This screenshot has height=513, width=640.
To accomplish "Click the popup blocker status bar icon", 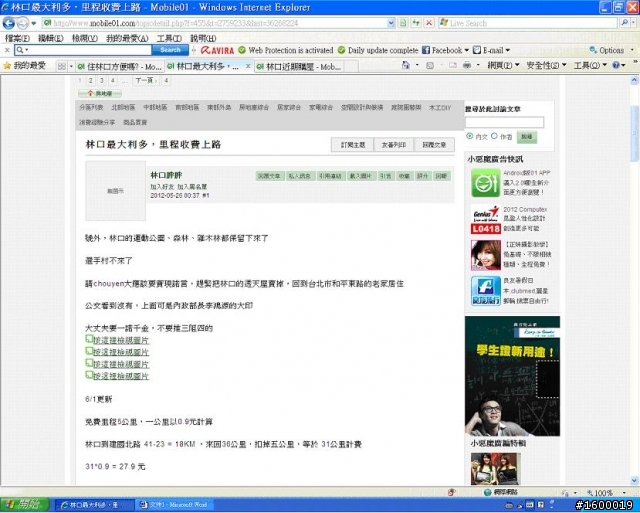I will 451,493.
